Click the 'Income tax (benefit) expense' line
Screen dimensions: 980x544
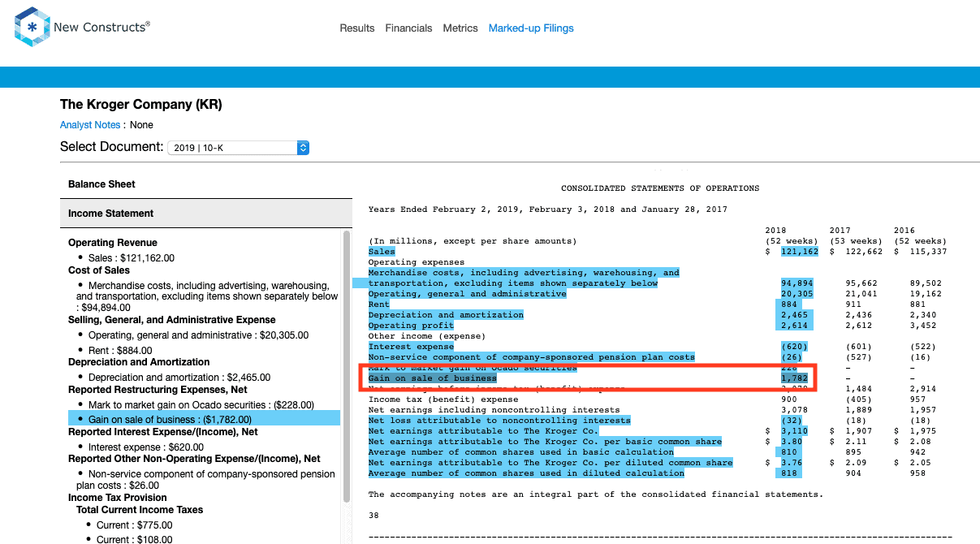coord(443,399)
